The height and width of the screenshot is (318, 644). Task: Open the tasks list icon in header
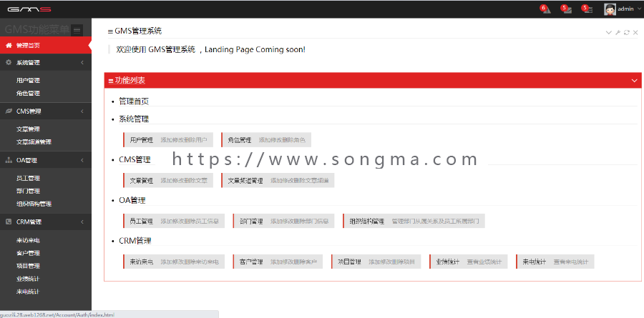[x=588, y=10]
